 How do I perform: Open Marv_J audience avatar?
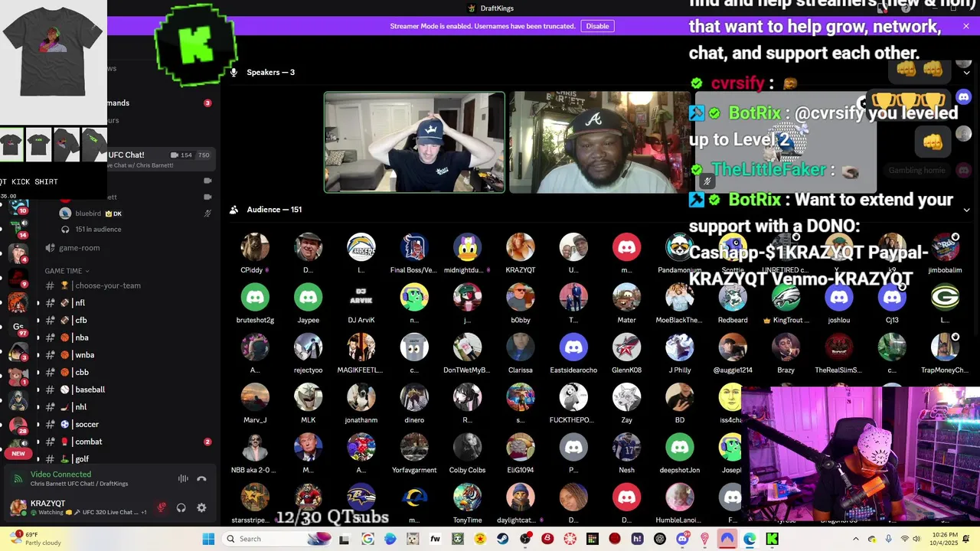tap(255, 397)
